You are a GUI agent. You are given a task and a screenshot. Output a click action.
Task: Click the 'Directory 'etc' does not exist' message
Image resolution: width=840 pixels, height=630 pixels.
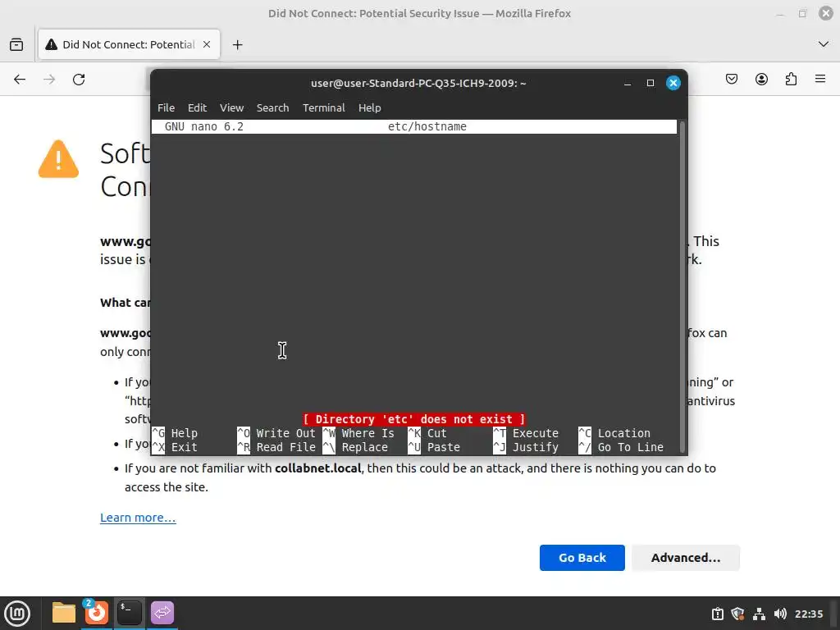point(413,419)
